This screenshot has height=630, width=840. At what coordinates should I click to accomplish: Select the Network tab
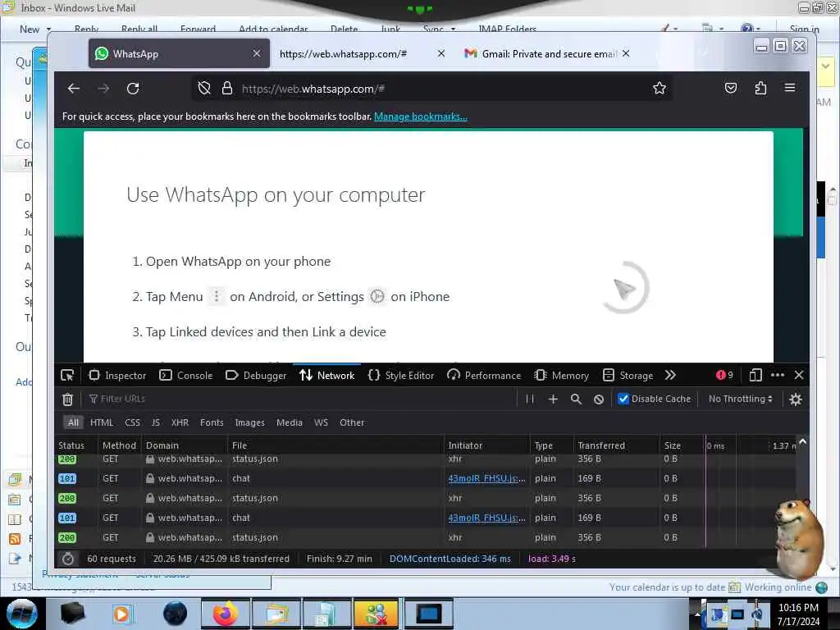[x=326, y=376]
